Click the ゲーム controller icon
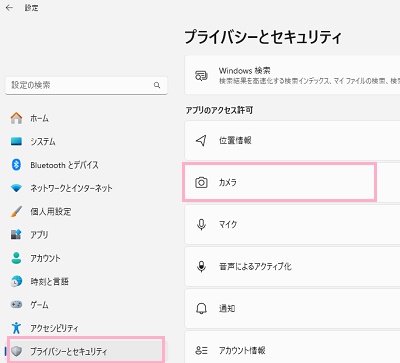Viewport: 400px width, 363px height. 16,305
